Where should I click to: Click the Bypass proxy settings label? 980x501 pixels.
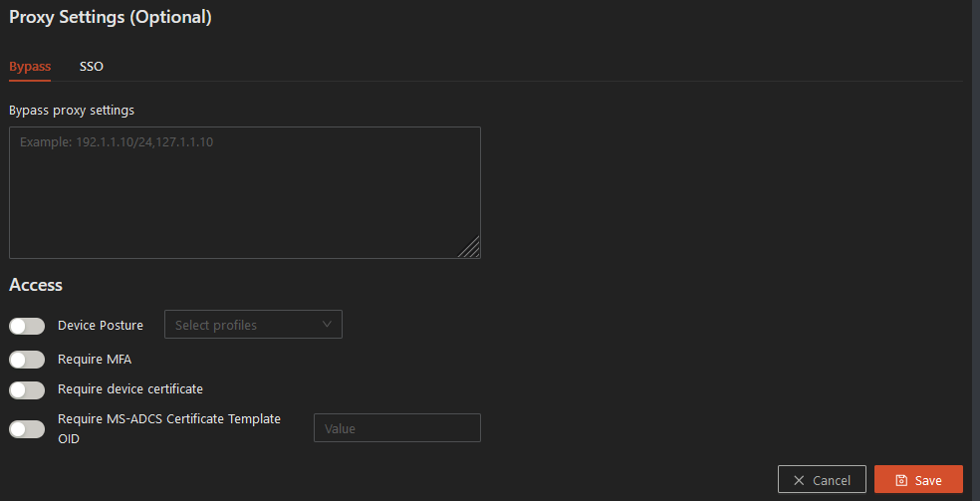(x=72, y=110)
